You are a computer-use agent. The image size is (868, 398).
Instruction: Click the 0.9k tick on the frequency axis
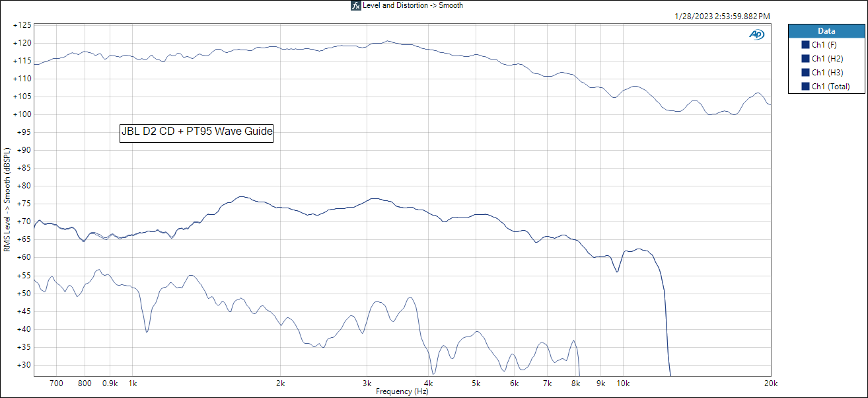[x=110, y=383]
